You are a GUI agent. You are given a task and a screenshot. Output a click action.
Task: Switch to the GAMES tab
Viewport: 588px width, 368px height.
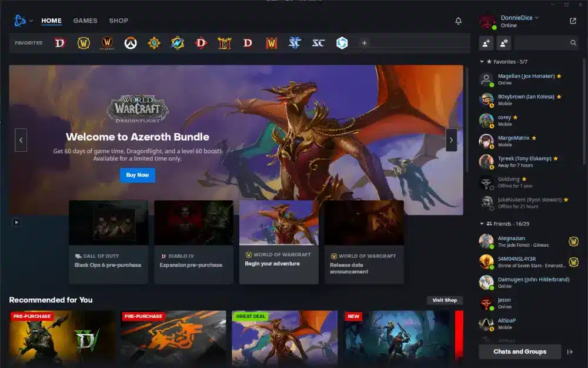[85, 21]
